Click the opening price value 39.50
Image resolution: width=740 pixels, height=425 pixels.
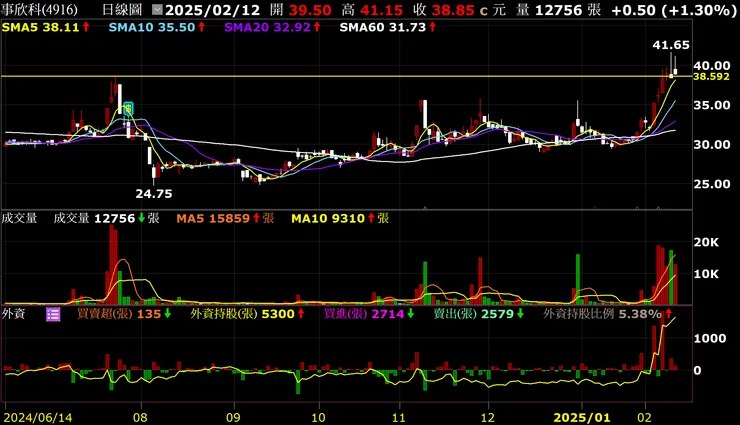click(x=310, y=10)
